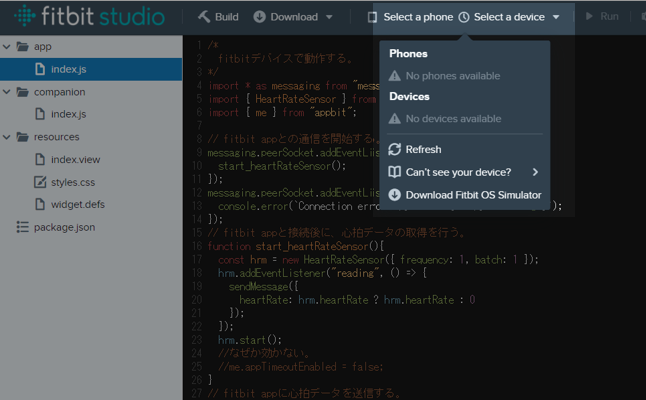Click the Run button label

click(609, 16)
